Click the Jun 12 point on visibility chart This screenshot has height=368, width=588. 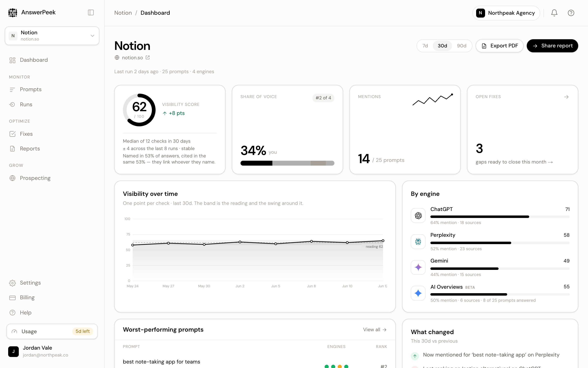click(383, 241)
